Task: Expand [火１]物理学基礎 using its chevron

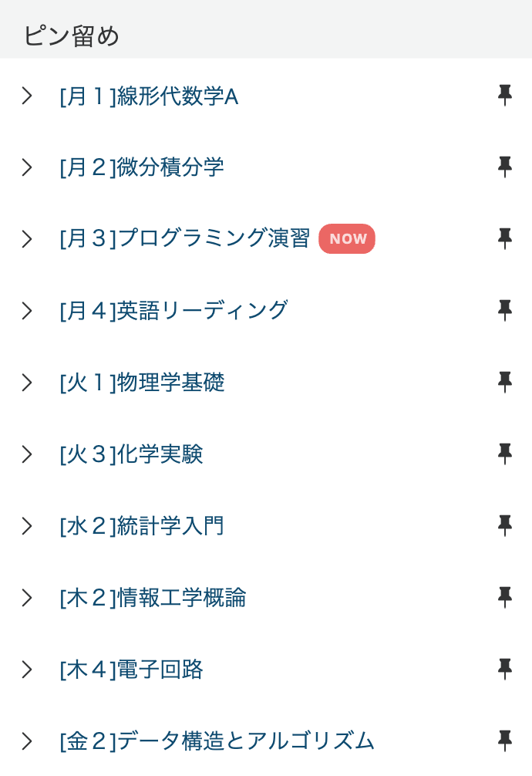Action: (x=27, y=382)
